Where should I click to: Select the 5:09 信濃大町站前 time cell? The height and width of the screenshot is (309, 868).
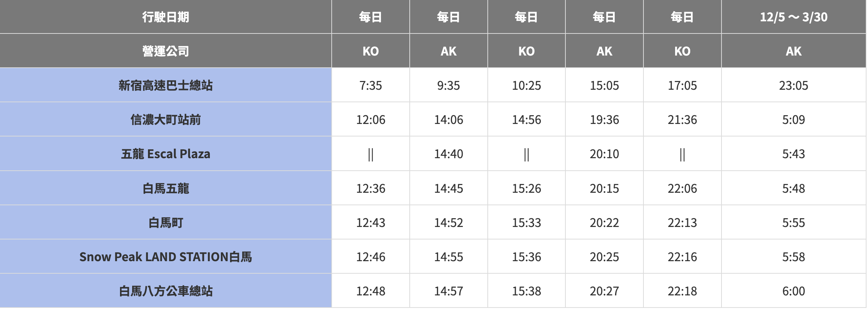793,120
